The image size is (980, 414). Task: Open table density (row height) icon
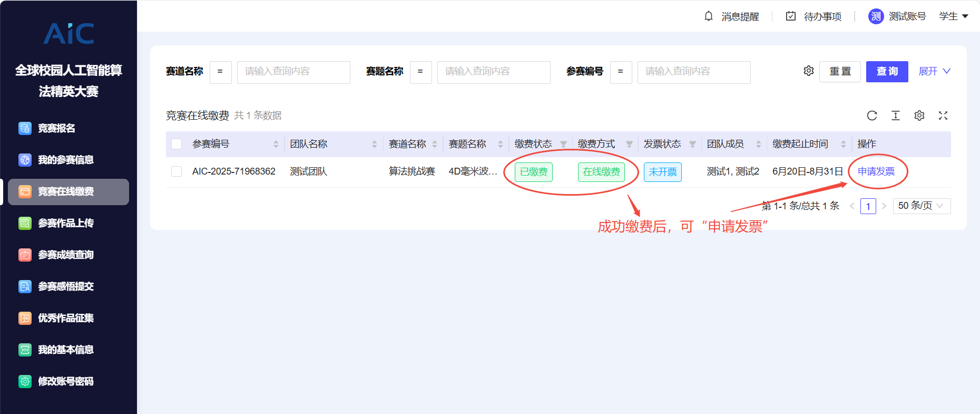click(x=896, y=115)
